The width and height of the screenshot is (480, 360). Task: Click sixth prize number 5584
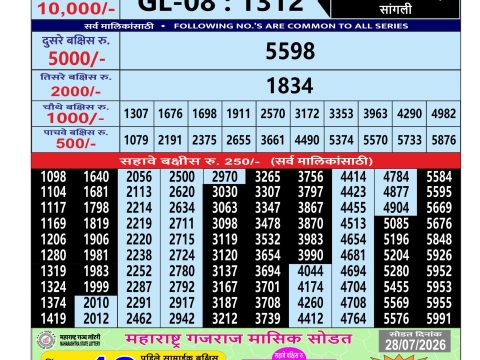(x=439, y=177)
